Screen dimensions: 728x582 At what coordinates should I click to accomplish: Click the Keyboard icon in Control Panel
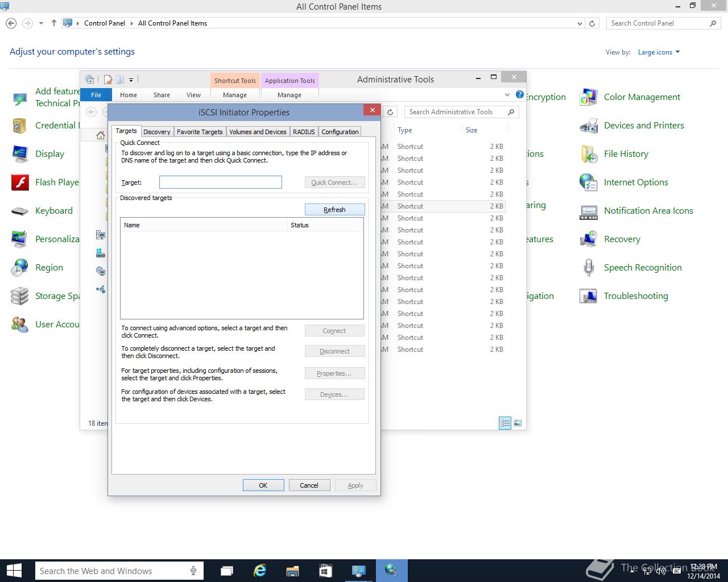tap(19, 211)
